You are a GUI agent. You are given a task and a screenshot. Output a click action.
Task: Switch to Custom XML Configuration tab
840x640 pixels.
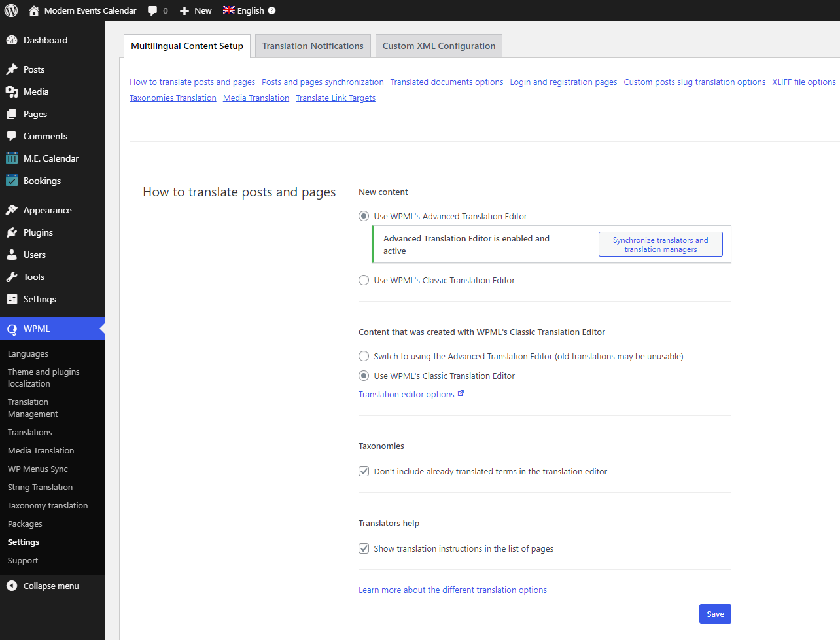pos(439,46)
